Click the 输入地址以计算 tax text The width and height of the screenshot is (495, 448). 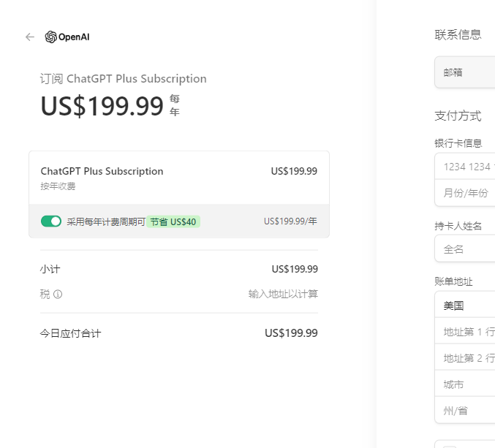(x=283, y=294)
